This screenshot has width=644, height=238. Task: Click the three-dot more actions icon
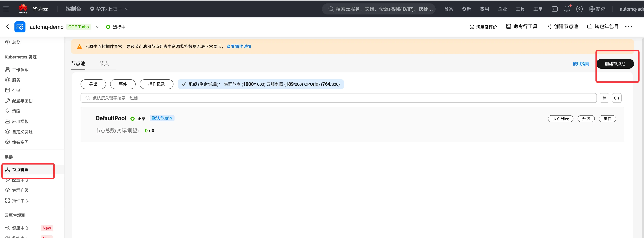[x=628, y=27]
